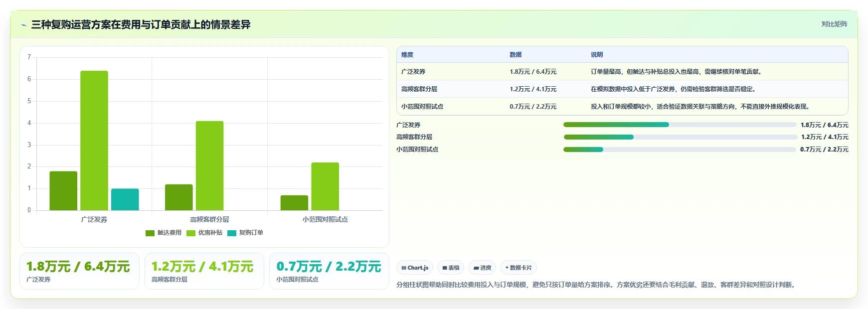Select the 表格 chip

451,268
